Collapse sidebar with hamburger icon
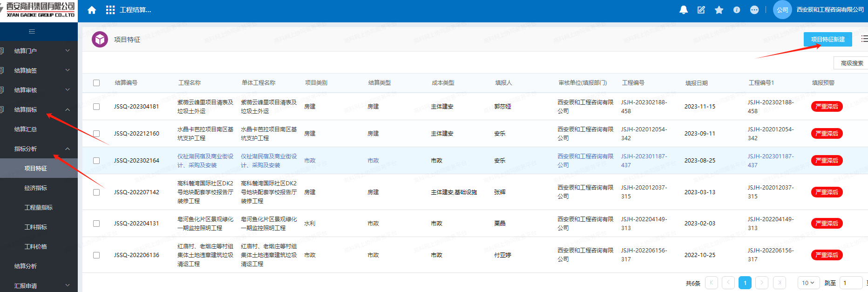This screenshot has width=868, height=292. pos(32,31)
